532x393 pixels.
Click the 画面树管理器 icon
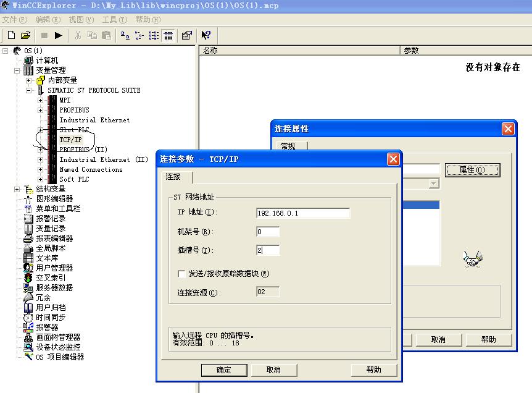tap(28, 337)
